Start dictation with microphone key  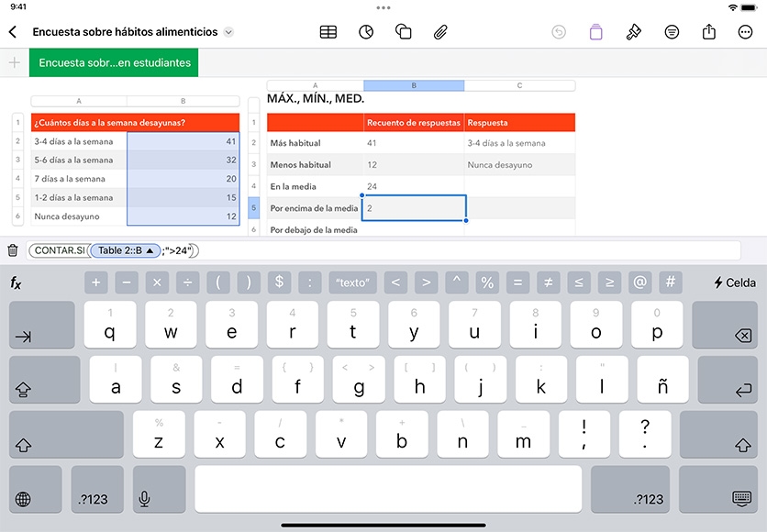159,489
